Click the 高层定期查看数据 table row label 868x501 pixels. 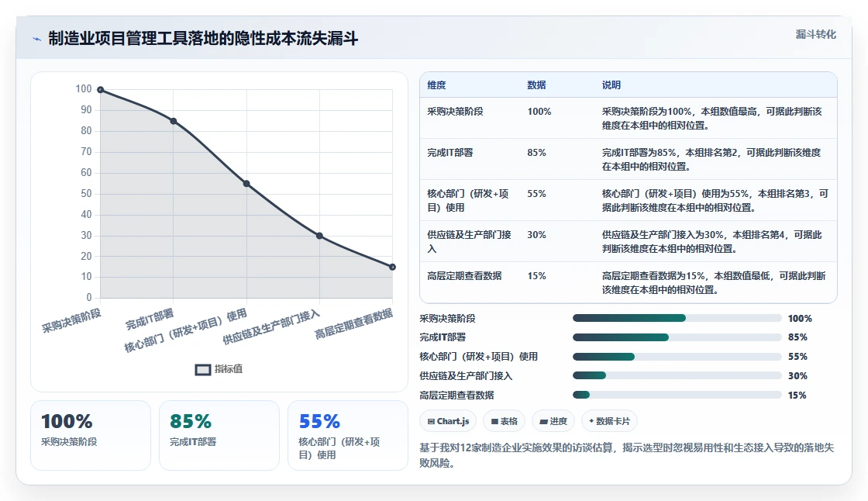pyautogui.click(x=464, y=276)
